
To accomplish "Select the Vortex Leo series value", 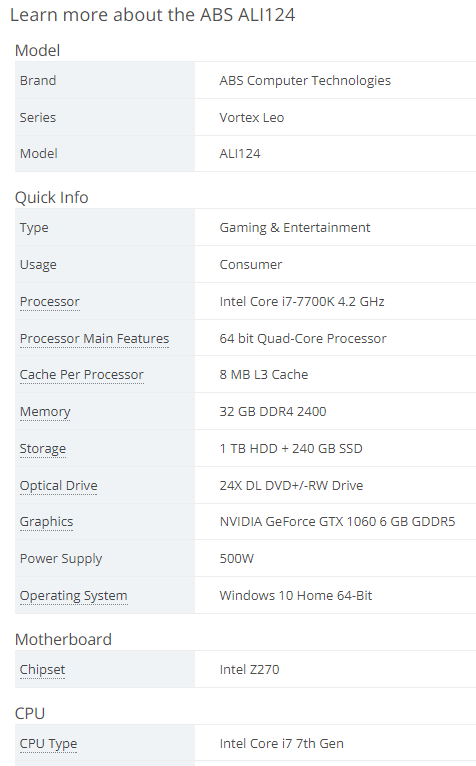I will click(252, 118).
